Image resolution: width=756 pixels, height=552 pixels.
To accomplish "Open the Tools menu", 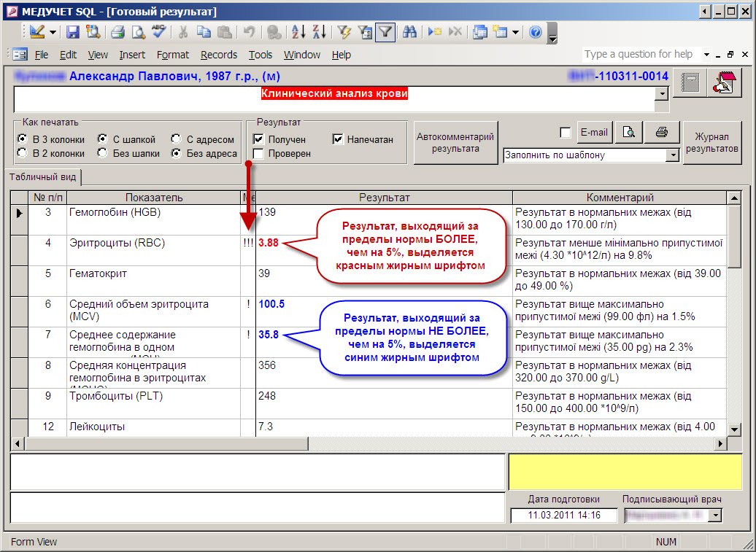I will (261, 55).
